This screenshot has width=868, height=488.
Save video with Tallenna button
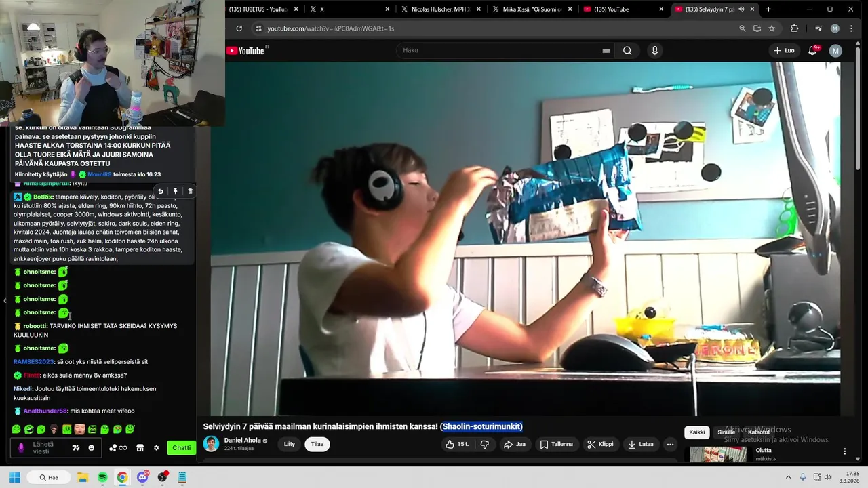(x=557, y=444)
